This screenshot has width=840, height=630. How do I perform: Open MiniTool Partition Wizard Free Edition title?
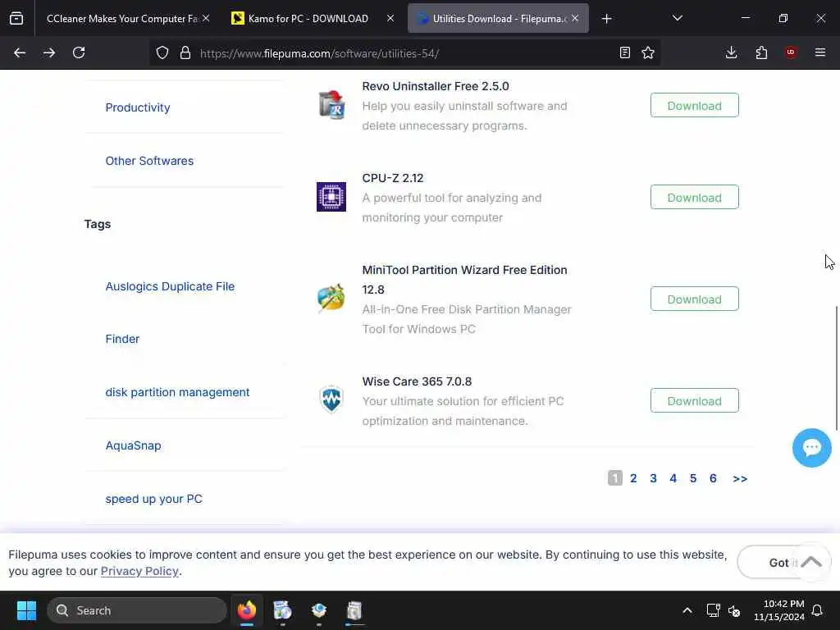(464, 280)
